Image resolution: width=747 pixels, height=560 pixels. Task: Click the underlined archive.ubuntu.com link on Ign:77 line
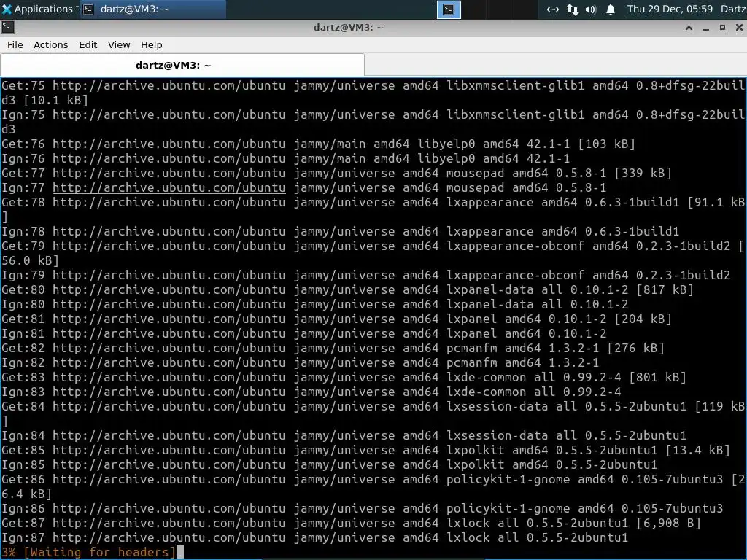[169, 187]
